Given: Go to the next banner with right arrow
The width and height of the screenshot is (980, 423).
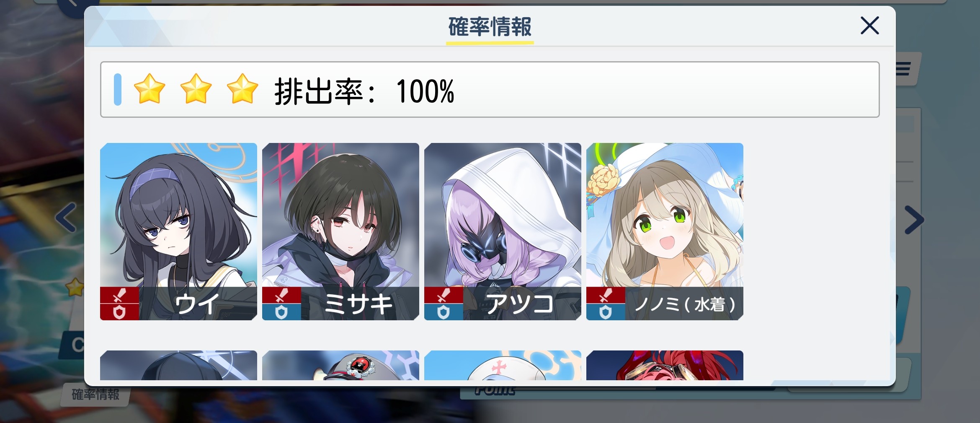Looking at the screenshot, I should 913,219.
